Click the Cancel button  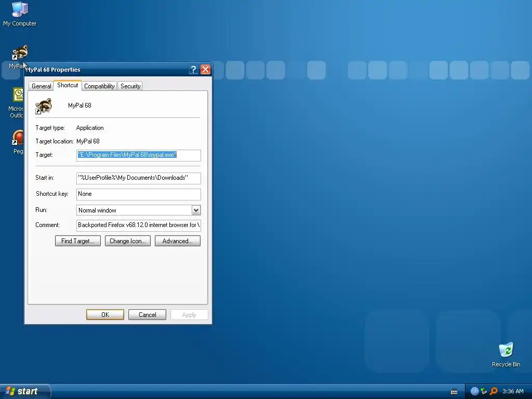click(147, 314)
